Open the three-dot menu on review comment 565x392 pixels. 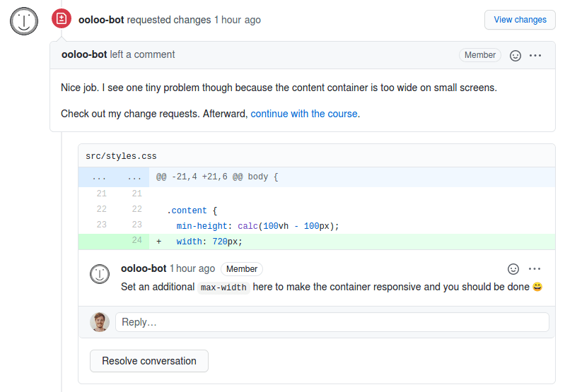[x=535, y=55]
